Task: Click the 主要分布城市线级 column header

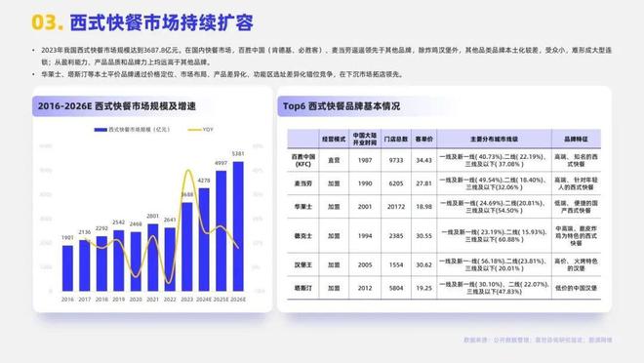Action: pos(494,140)
